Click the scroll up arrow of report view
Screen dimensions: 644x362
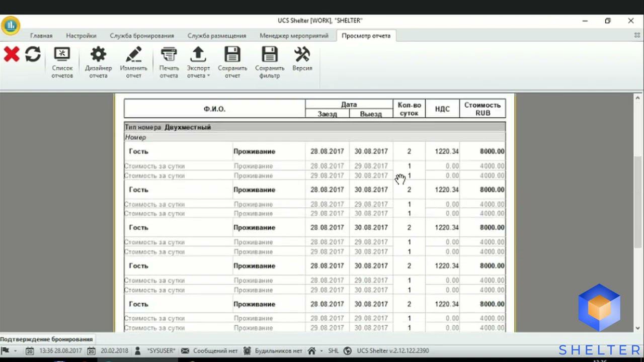[x=638, y=98]
